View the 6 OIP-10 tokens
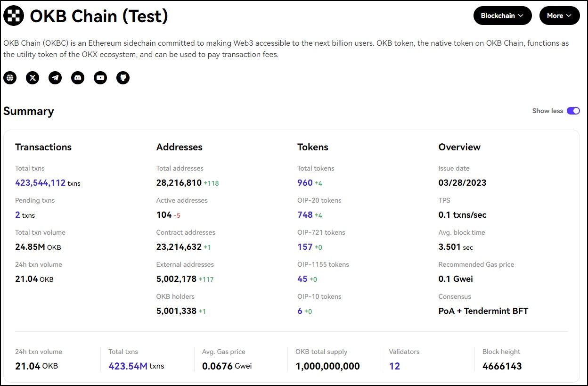 coord(300,311)
